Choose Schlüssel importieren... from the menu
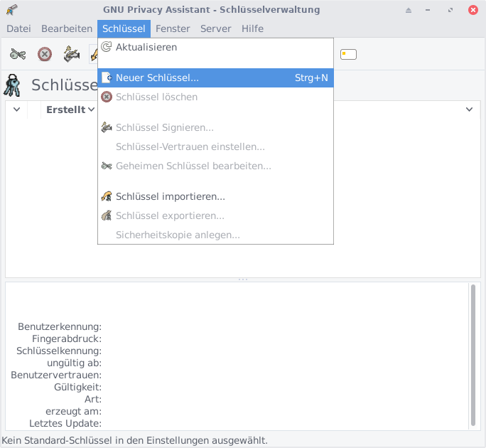Viewport: 486px width, 448px height. [x=170, y=196]
